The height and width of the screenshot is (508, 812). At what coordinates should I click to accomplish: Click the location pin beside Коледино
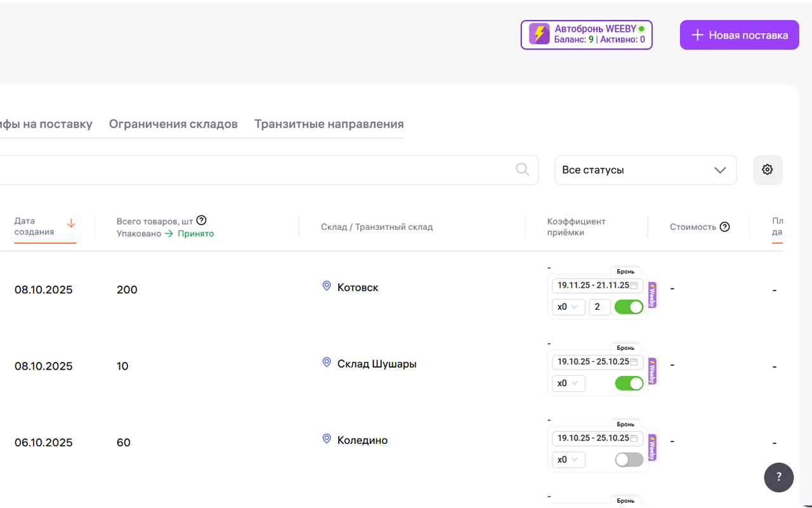pyautogui.click(x=327, y=439)
